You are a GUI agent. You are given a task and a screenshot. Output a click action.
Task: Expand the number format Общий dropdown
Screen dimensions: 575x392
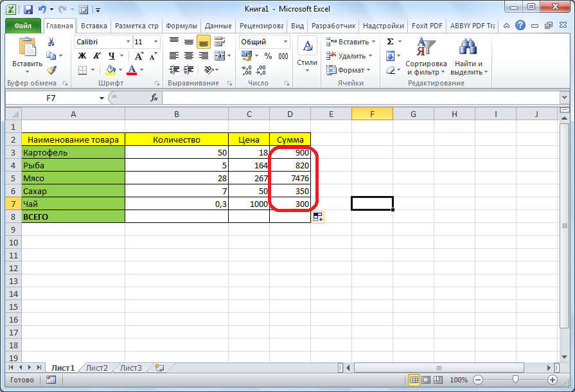(x=285, y=42)
